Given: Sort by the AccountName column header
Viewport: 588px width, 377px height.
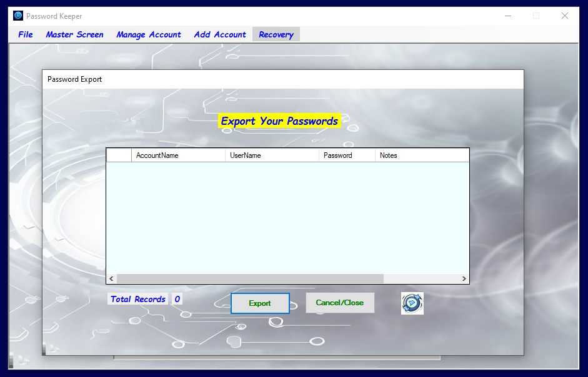Looking at the screenshot, I should (x=177, y=155).
